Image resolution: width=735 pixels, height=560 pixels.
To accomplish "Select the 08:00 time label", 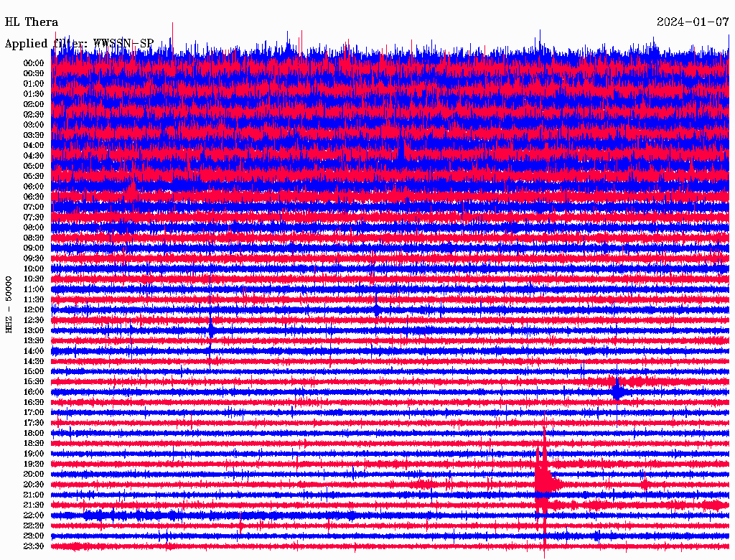I will click(x=34, y=228).
